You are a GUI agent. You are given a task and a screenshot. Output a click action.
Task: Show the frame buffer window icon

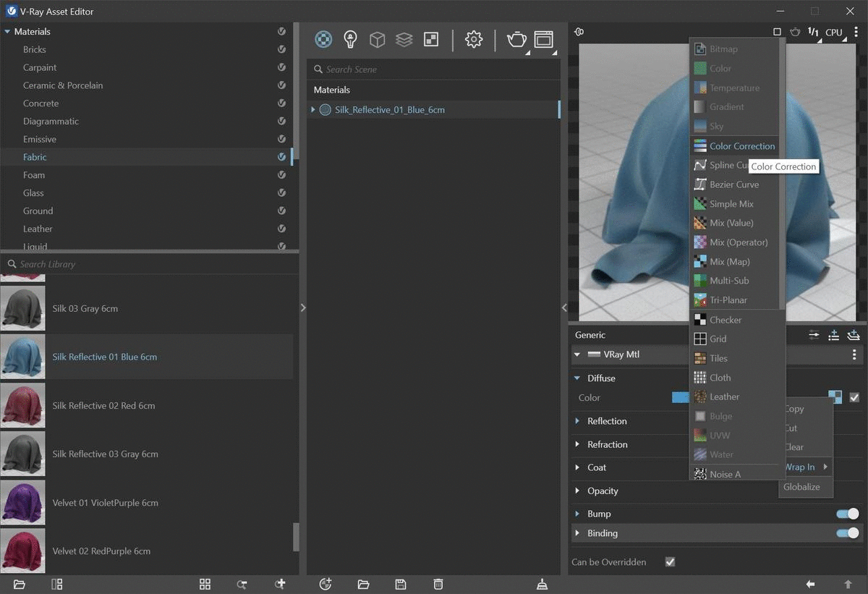[x=543, y=39]
